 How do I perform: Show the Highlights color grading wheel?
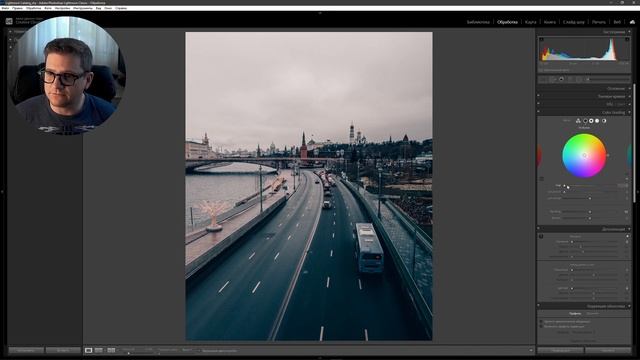pyautogui.click(x=597, y=121)
